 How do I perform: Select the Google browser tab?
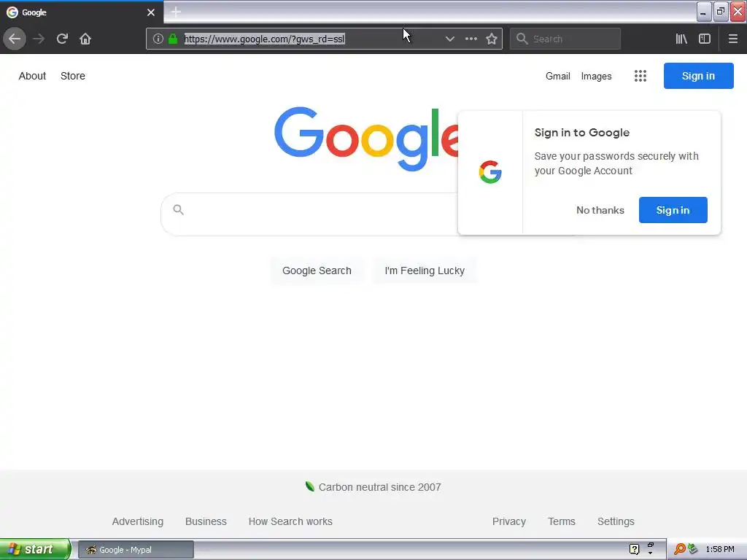coord(82,12)
